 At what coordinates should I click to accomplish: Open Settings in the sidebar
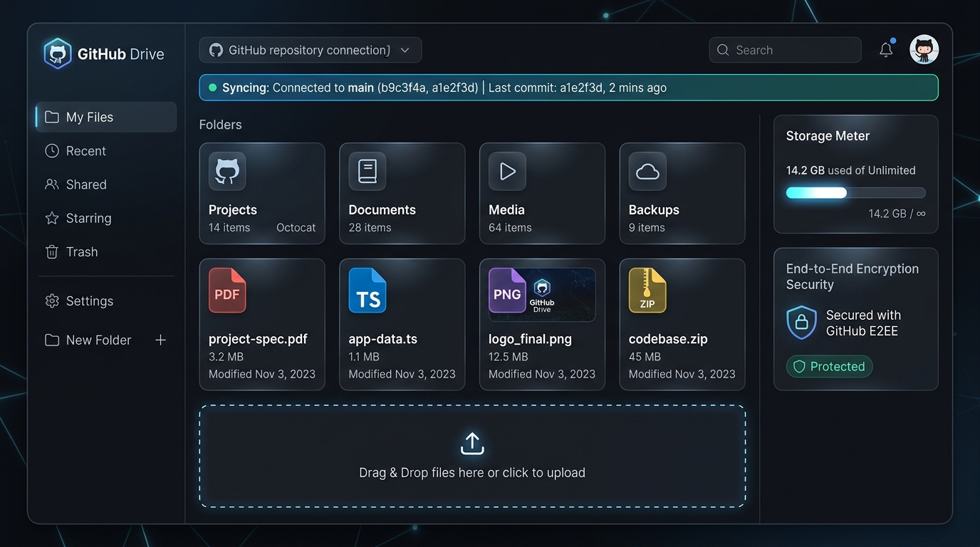point(106,301)
